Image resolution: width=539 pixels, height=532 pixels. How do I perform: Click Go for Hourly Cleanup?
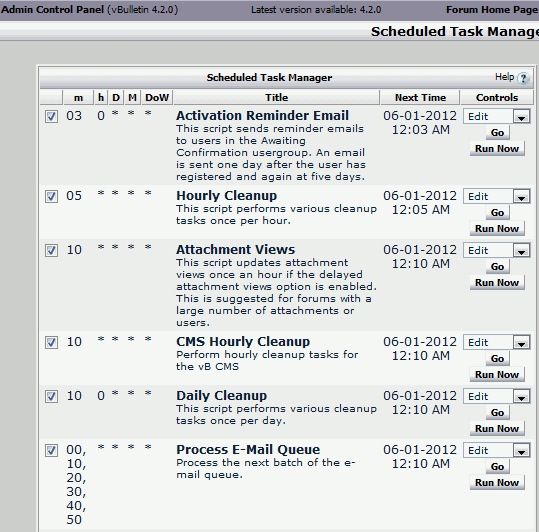point(497,212)
